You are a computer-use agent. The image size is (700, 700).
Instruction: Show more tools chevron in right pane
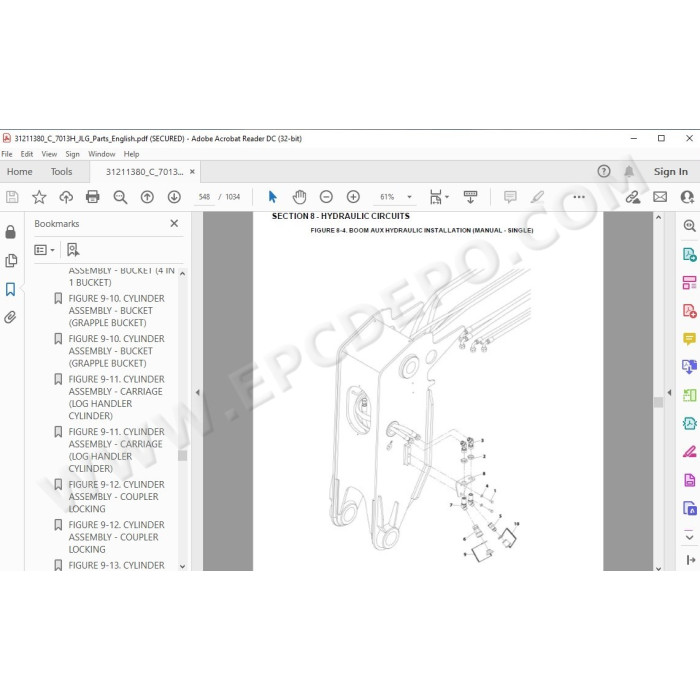689,536
